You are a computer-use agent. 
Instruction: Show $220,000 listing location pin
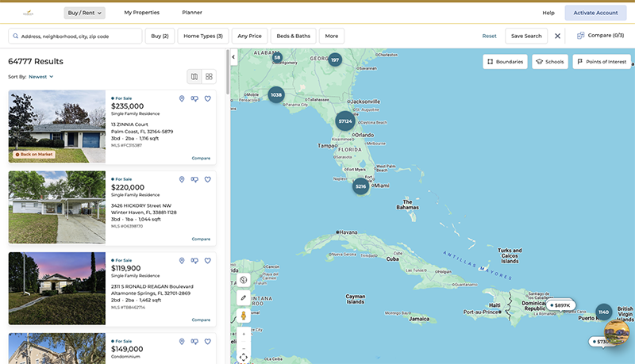tap(182, 179)
